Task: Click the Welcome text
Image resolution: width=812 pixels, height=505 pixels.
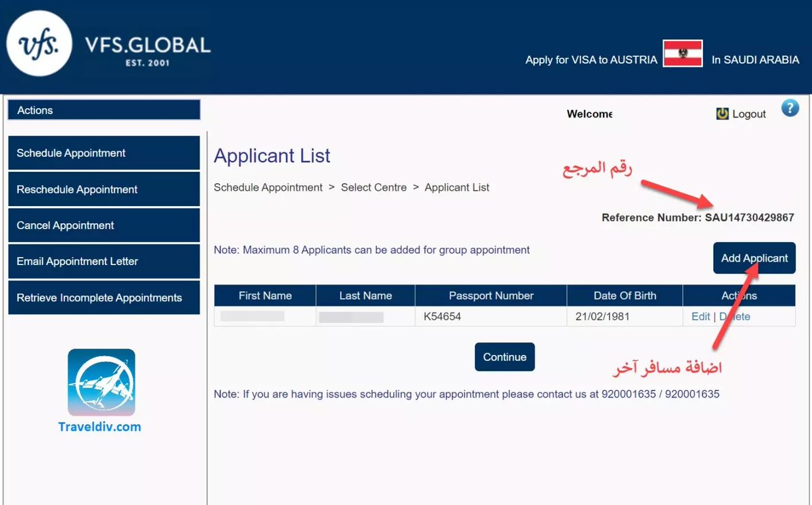Action: pos(589,114)
